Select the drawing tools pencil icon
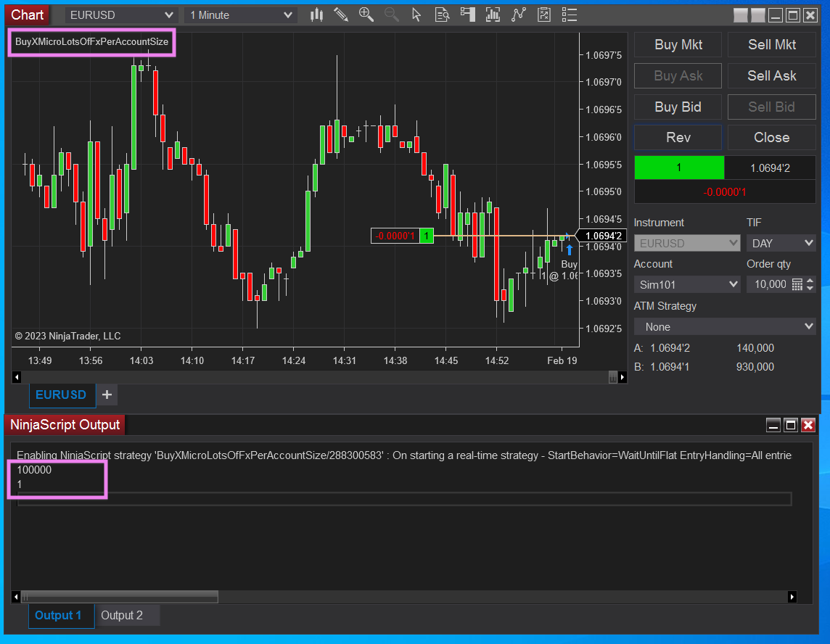This screenshot has width=830, height=644. click(x=341, y=15)
